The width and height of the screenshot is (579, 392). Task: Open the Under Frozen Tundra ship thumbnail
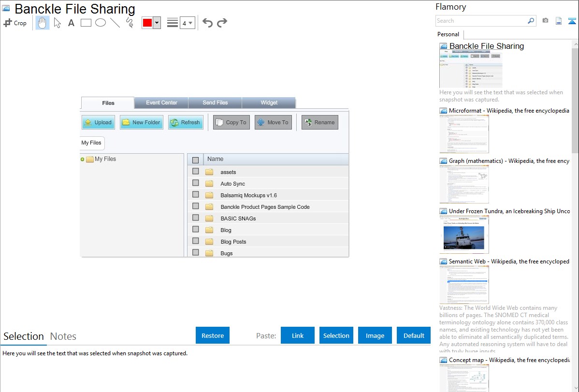[x=464, y=234]
